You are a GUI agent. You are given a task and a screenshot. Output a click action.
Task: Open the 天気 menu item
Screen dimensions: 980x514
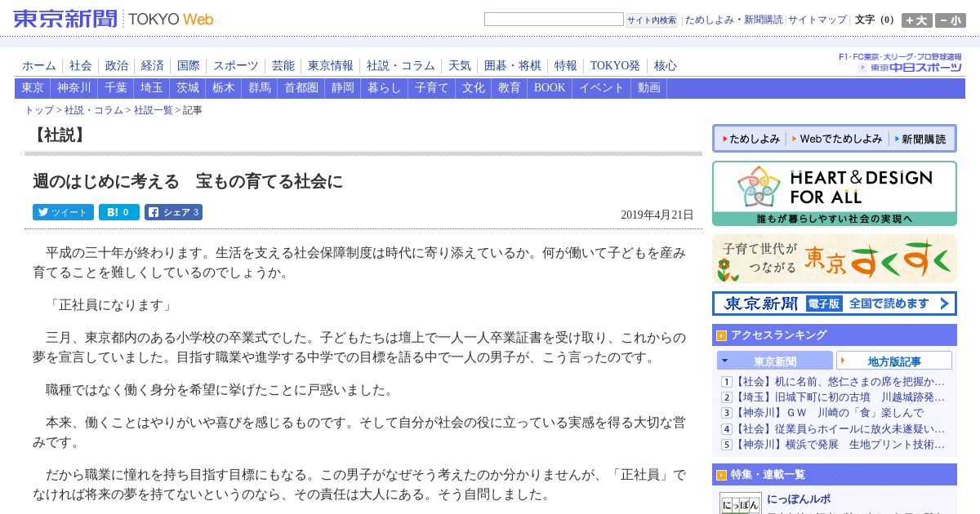point(460,66)
